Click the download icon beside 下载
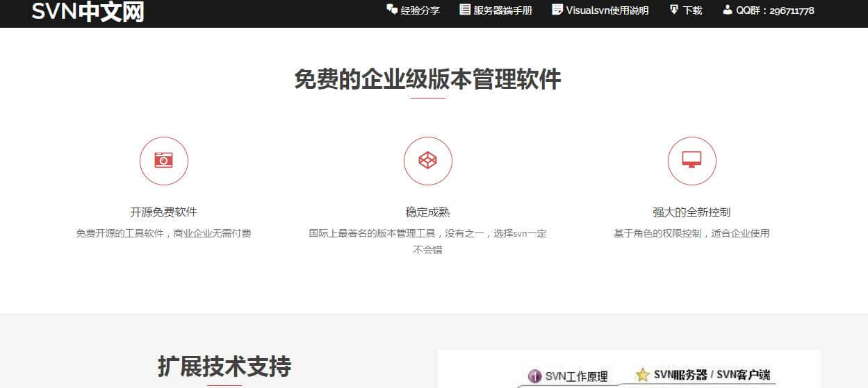The width and height of the screenshot is (868, 388). tap(674, 10)
